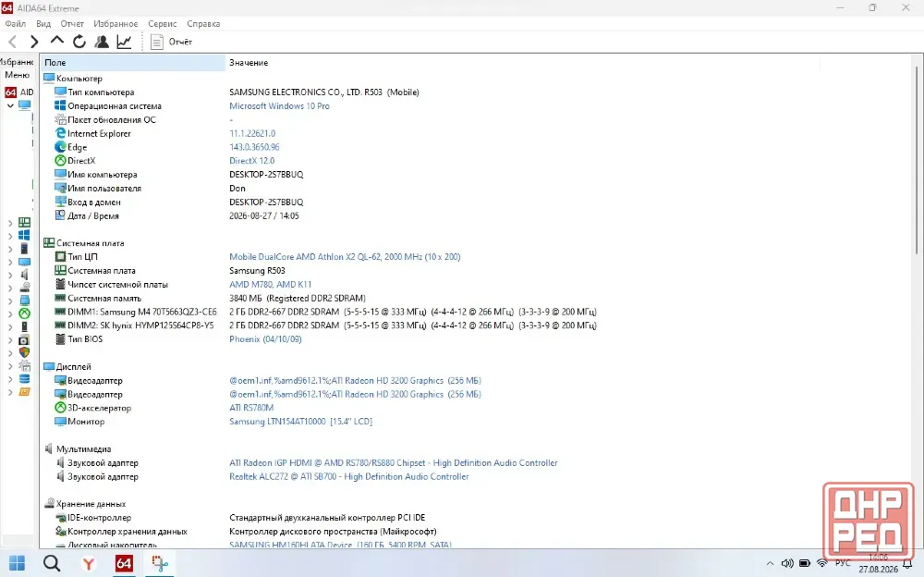Expand the Windows operating system node in the sidebar

(x=10, y=236)
